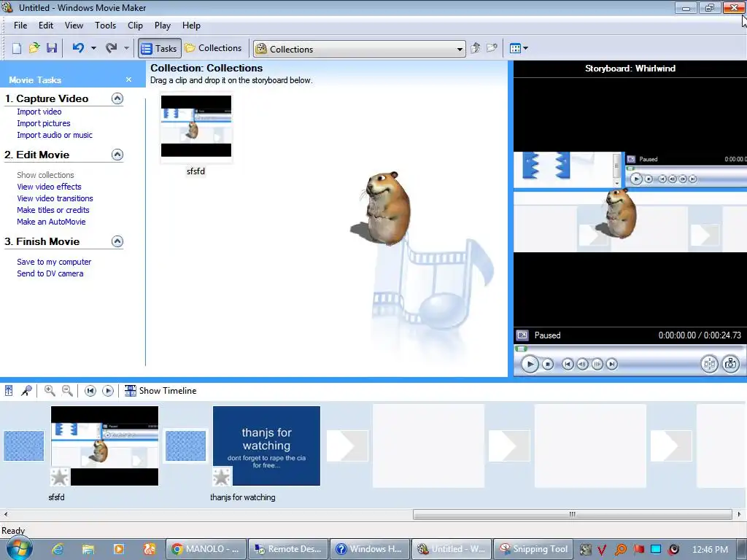Switch to Snipping Tool in taskbar
The width and height of the screenshot is (747, 560).
click(x=533, y=549)
